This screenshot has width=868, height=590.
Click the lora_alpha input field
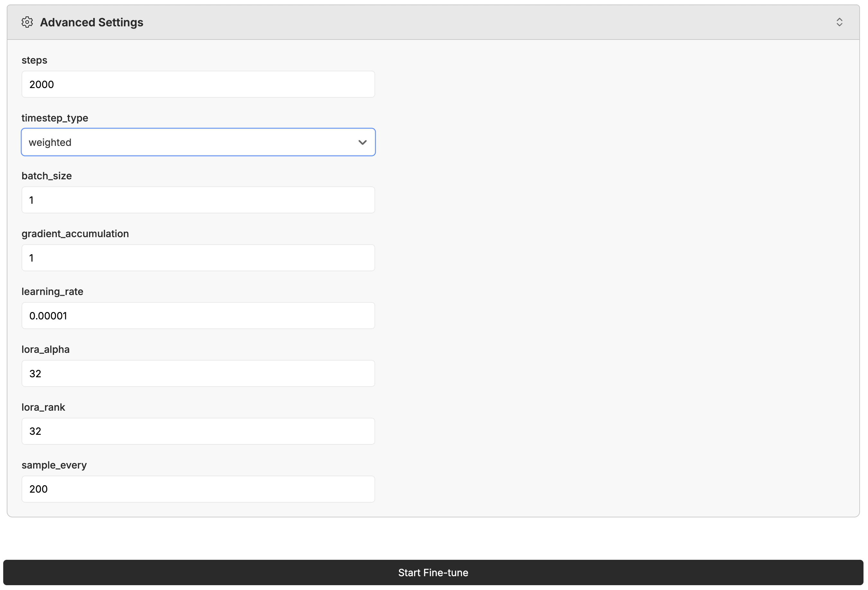coord(198,373)
